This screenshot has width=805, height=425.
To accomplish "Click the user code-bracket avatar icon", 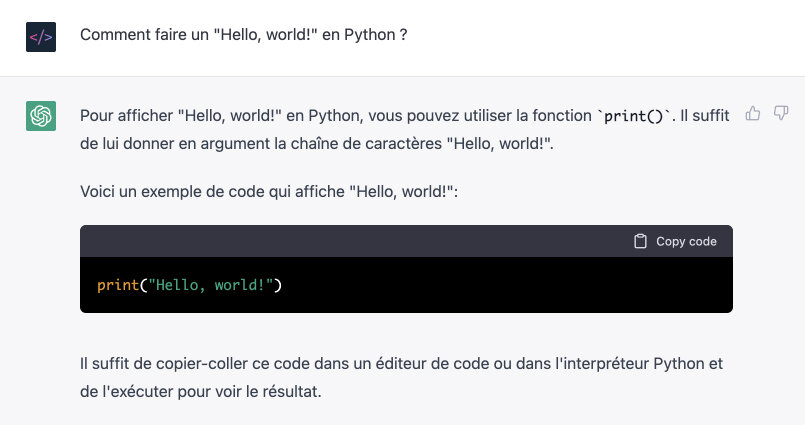I will tap(41, 37).
